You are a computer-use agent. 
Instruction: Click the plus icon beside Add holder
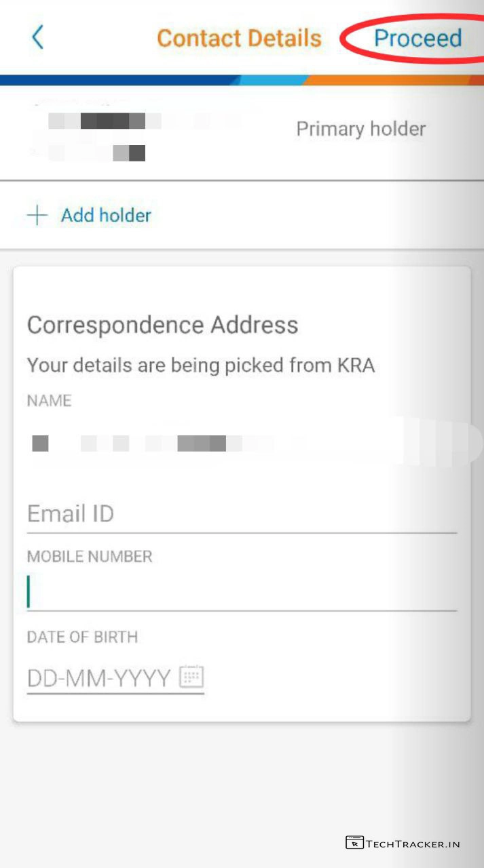pyautogui.click(x=37, y=216)
